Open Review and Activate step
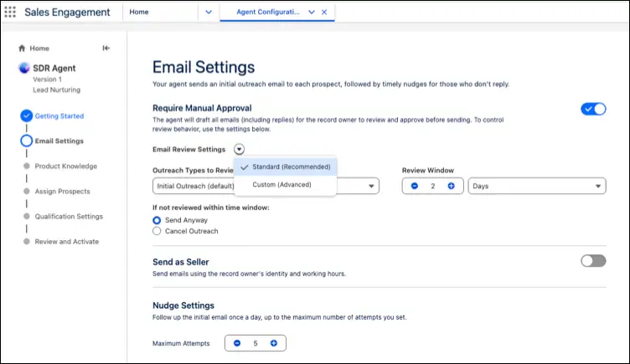The width and height of the screenshot is (630, 364). pos(67,242)
